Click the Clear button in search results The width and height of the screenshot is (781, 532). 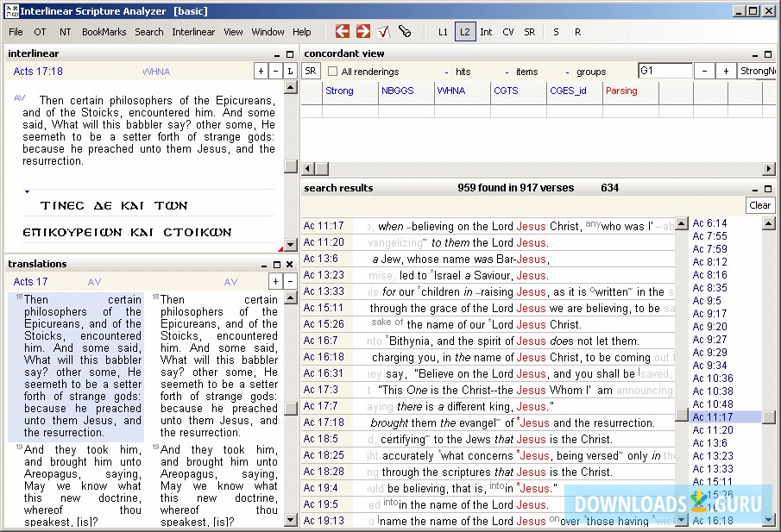click(x=759, y=205)
